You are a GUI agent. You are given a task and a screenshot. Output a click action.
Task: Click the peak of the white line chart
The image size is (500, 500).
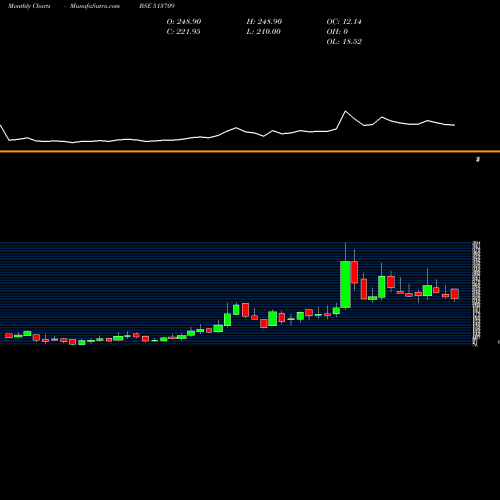tap(345, 111)
